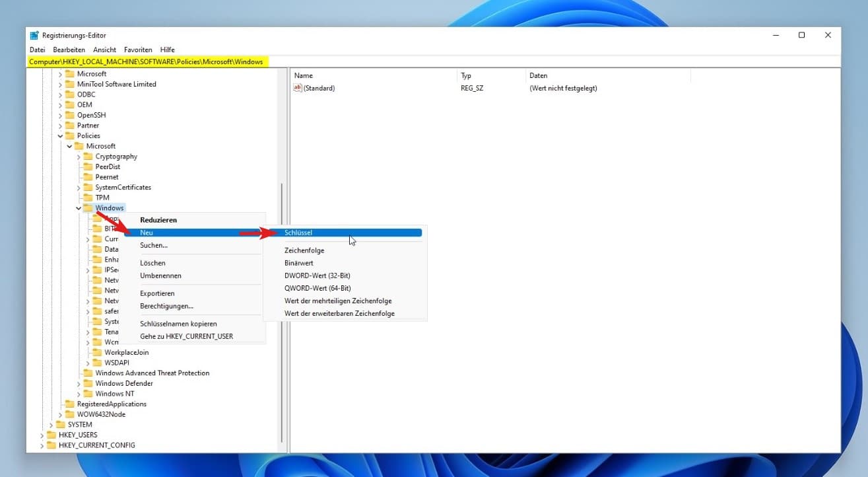Expand the Cryptography tree node
Screen dimensions: 868x477
79,157
